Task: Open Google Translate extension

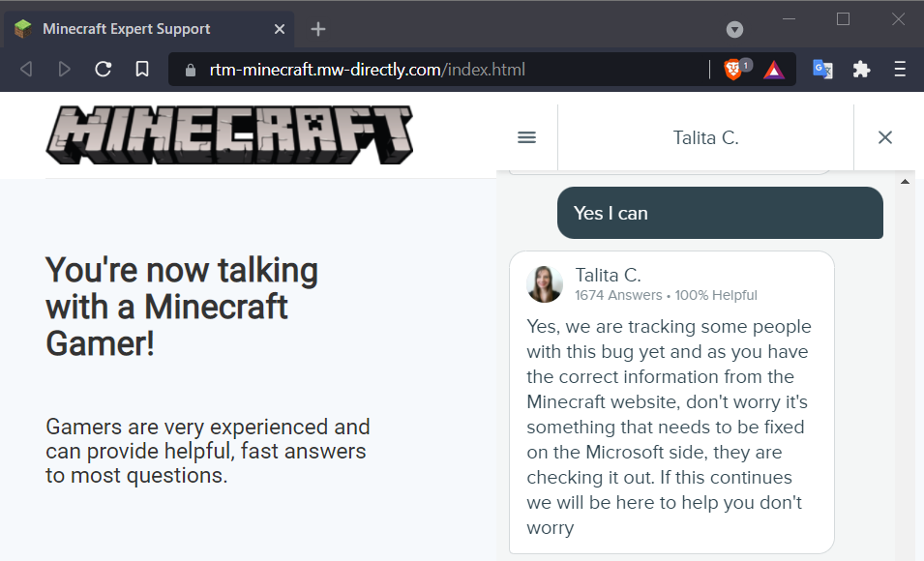Action: [822, 70]
